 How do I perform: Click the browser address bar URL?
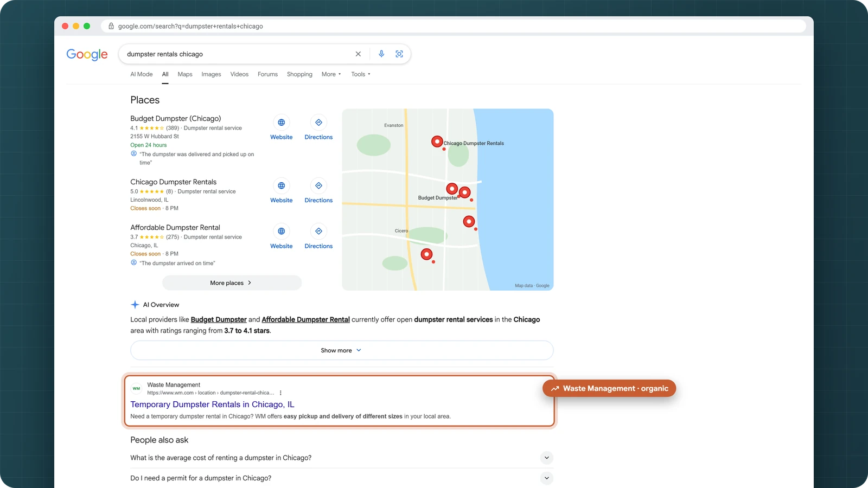(x=190, y=26)
